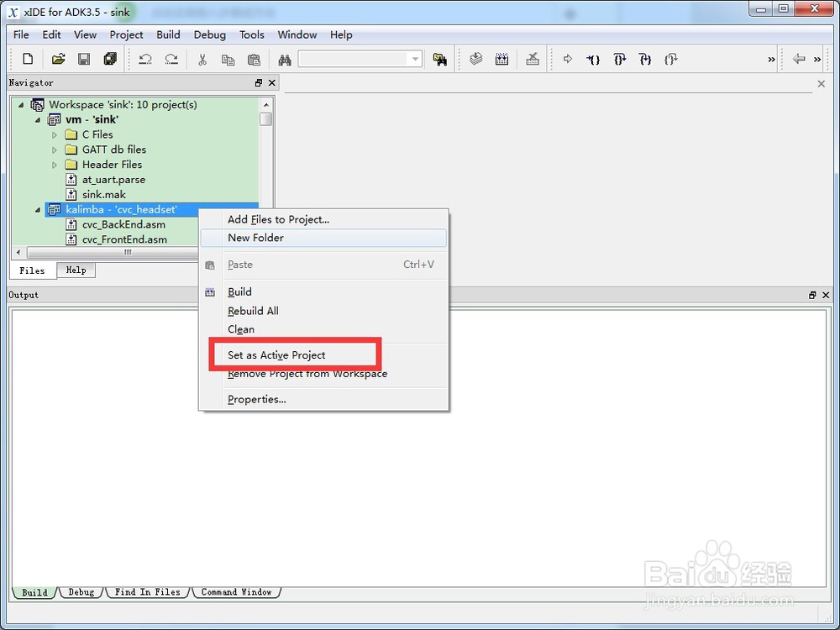Image resolution: width=840 pixels, height=630 pixels.
Task: Float the Output panel
Action: (x=812, y=295)
